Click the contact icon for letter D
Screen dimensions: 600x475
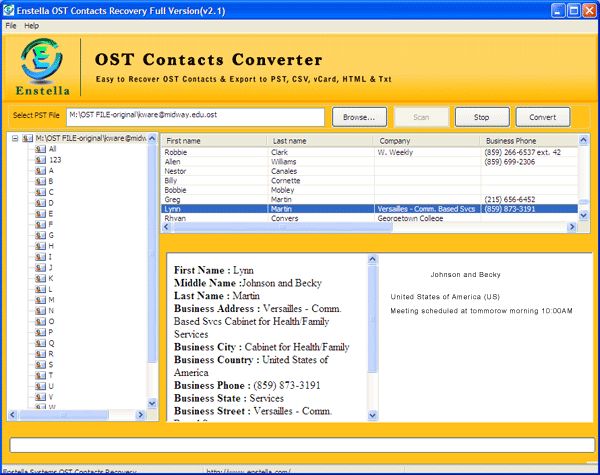click(x=40, y=203)
